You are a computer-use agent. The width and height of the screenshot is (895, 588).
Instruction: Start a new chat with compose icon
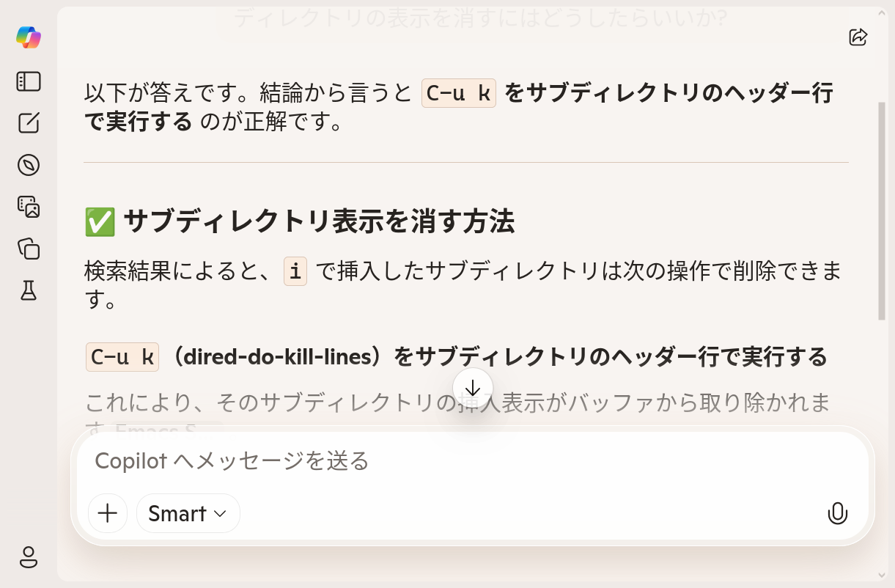29,123
